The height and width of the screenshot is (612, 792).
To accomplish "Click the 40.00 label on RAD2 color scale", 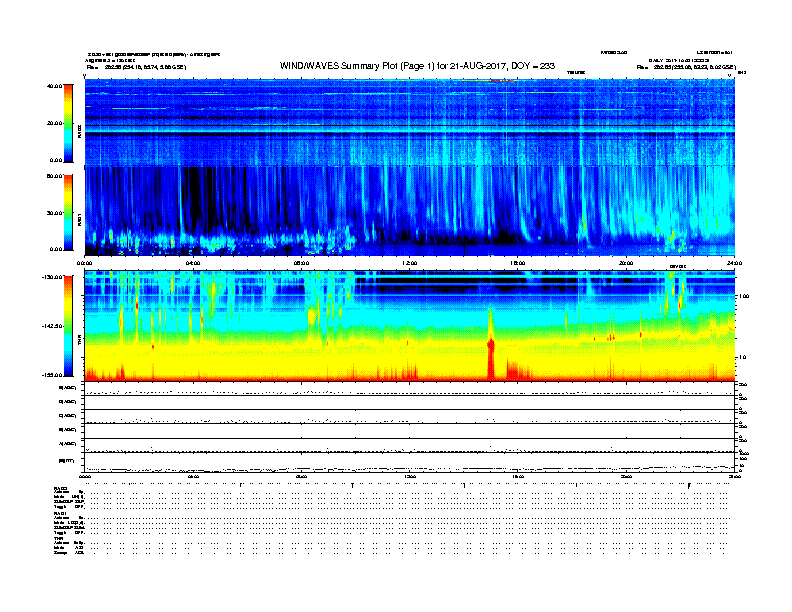I will tap(54, 86).
